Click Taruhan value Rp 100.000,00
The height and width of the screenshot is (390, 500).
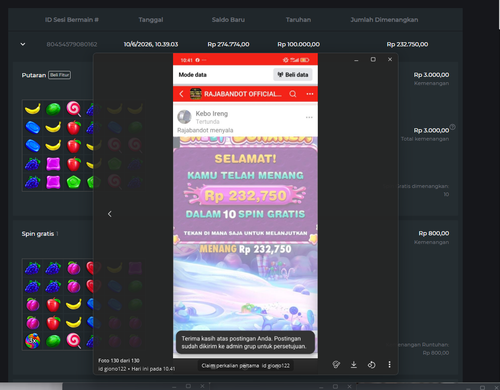[298, 44]
